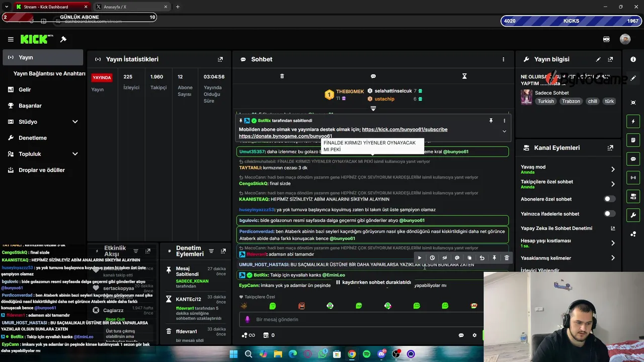Screen dimensions: 644x362
Task: Pop out the Yayın İstatistikleri panel
Action: [x=220, y=59]
